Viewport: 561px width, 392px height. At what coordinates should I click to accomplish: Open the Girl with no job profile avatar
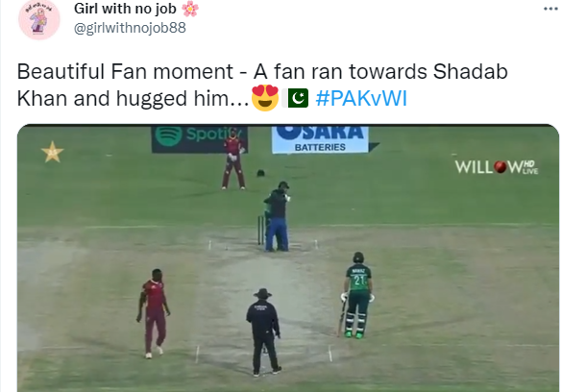(39, 18)
